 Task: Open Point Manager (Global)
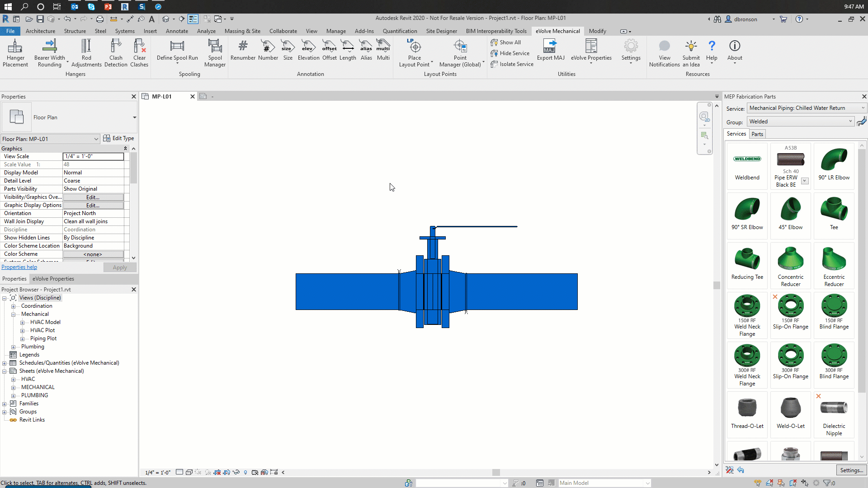point(460,53)
